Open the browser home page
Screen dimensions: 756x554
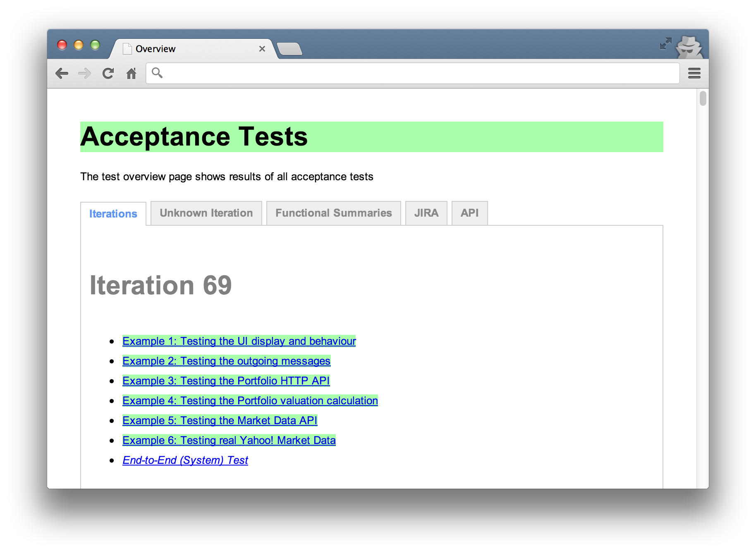click(131, 73)
